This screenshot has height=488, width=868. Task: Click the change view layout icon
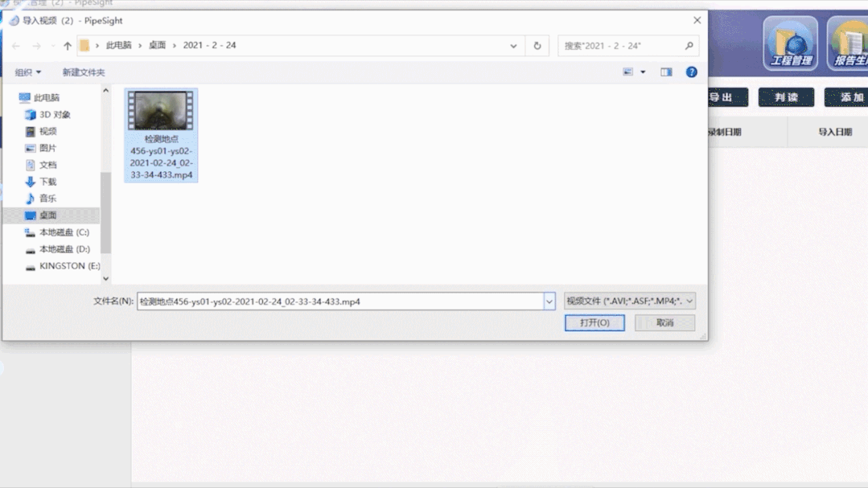click(x=628, y=72)
